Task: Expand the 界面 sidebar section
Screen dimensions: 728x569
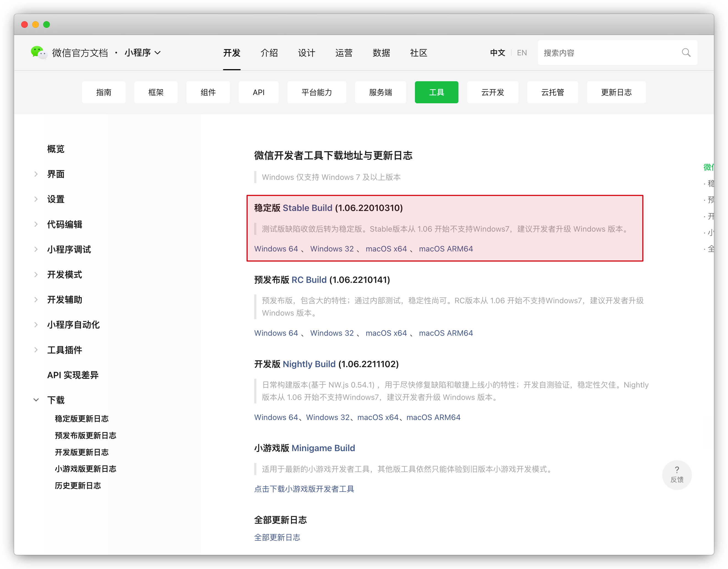Action: 36,174
